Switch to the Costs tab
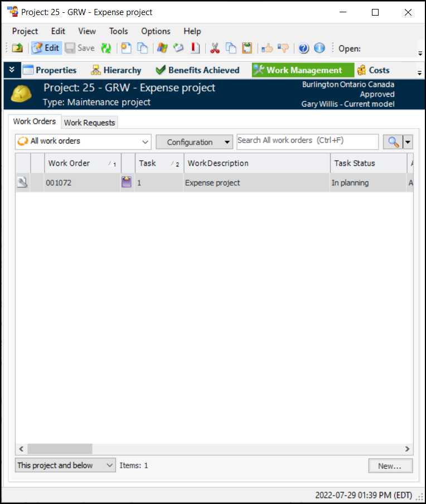The height and width of the screenshot is (504, 426). click(374, 70)
